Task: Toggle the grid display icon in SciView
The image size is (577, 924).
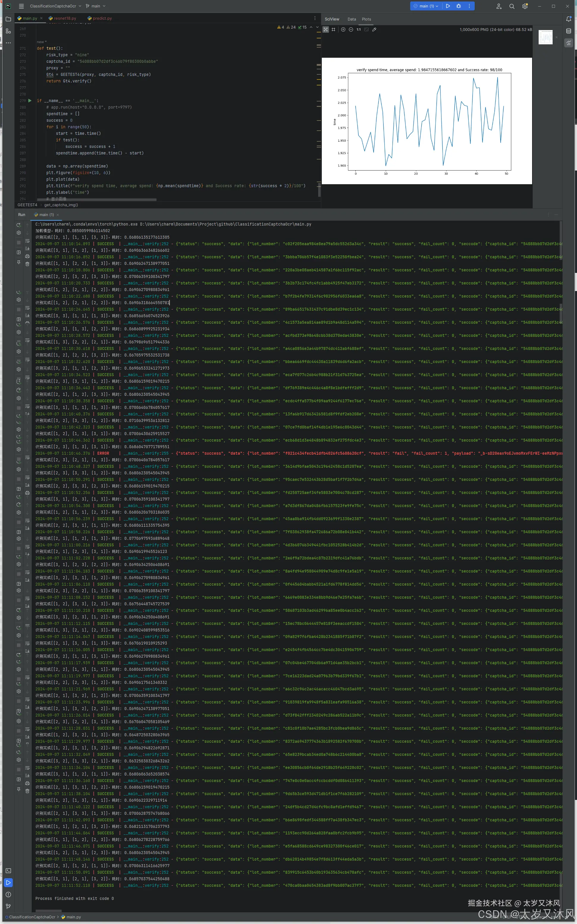Action: coord(333,29)
